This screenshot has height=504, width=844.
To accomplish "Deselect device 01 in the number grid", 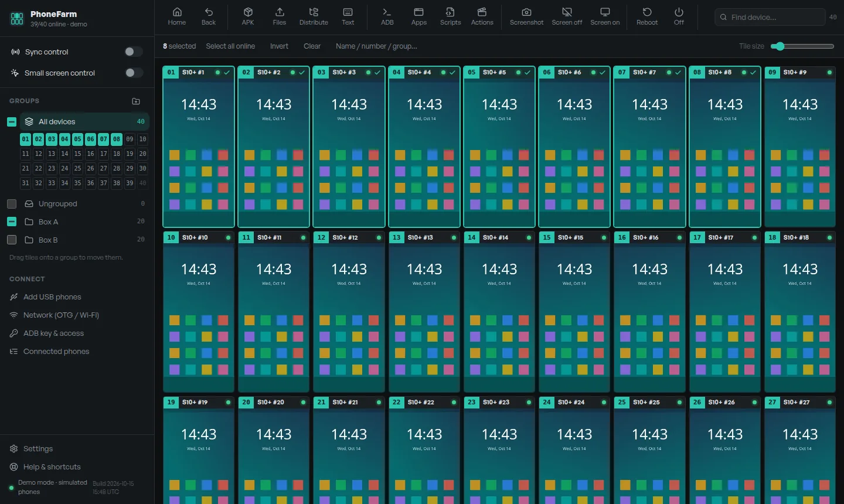I will click(25, 139).
